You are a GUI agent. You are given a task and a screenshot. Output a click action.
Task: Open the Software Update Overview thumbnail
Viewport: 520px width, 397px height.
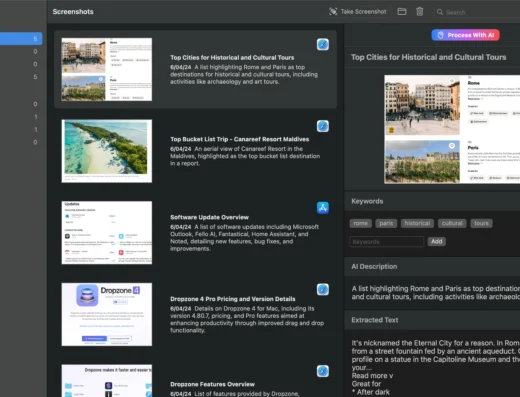point(107,233)
